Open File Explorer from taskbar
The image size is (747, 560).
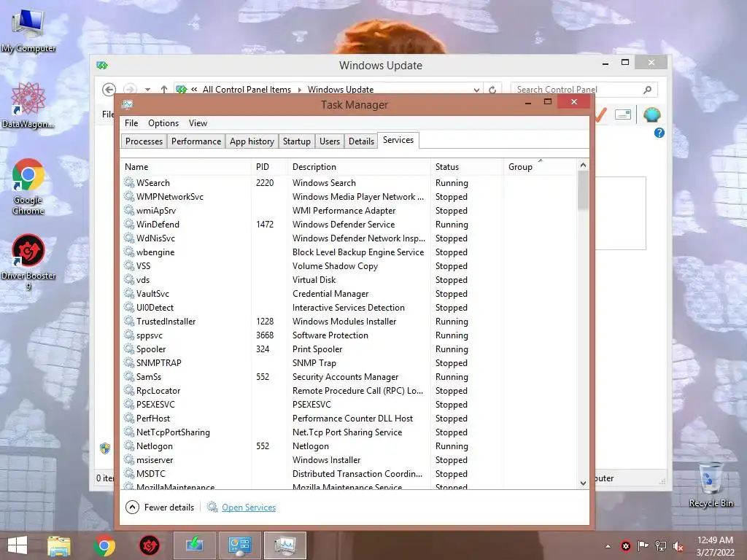pyautogui.click(x=58, y=545)
